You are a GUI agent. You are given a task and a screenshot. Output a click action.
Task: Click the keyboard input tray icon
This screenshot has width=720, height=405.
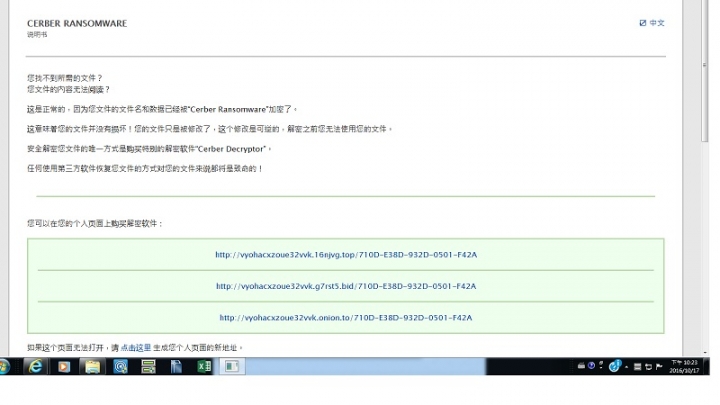581,366
